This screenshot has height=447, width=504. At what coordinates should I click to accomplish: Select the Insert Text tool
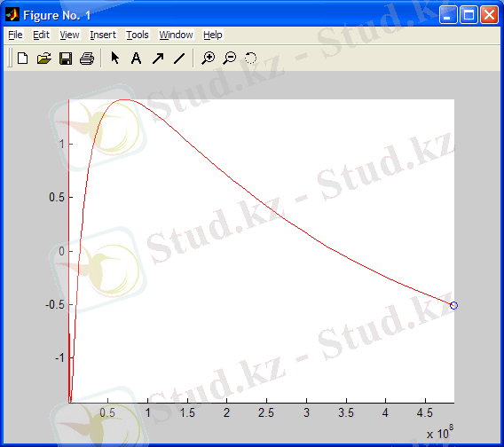tap(137, 59)
